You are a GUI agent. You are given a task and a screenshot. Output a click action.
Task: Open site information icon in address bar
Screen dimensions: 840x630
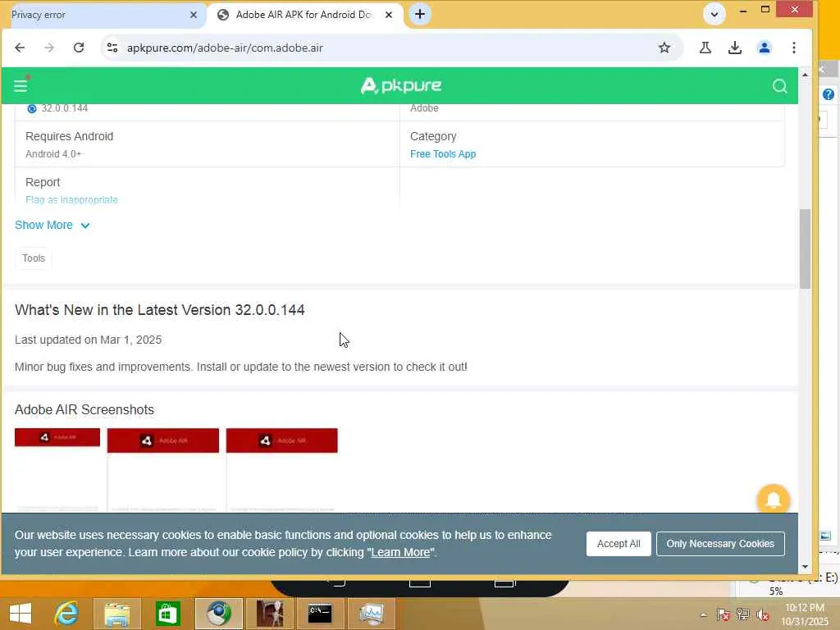[x=112, y=48]
